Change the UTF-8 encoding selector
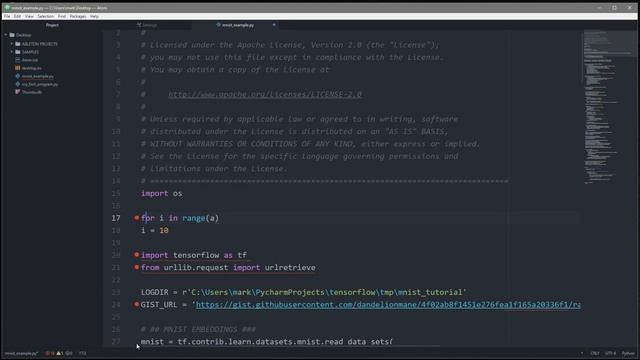The width and height of the screenshot is (640, 360). (x=611, y=353)
